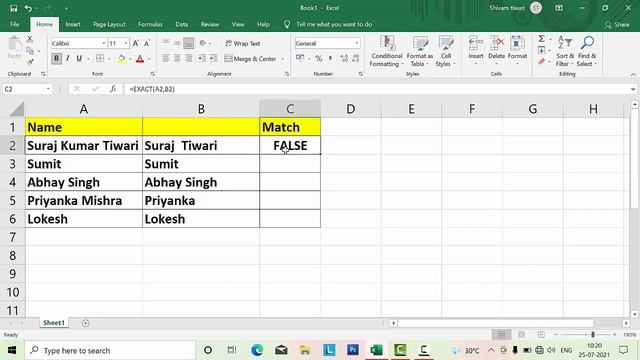Viewport: 640px width, 360px height.
Task: Switch to the Formulas tab
Action: pos(150,24)
